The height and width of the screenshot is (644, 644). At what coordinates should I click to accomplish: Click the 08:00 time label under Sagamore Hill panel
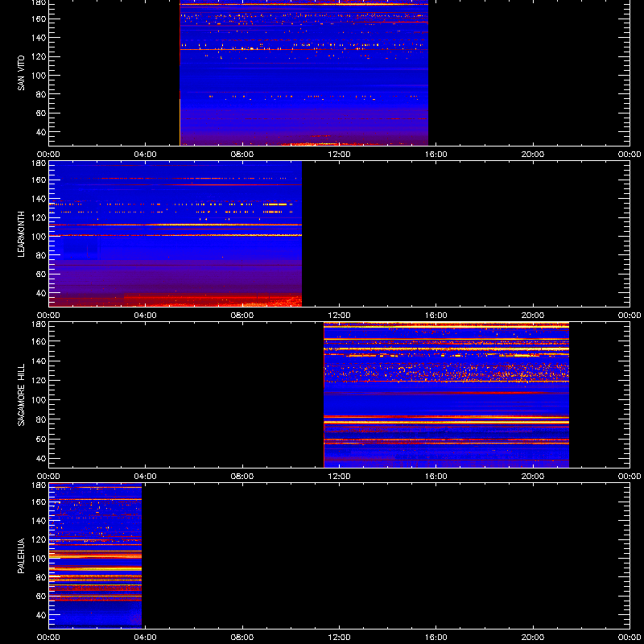242,477
